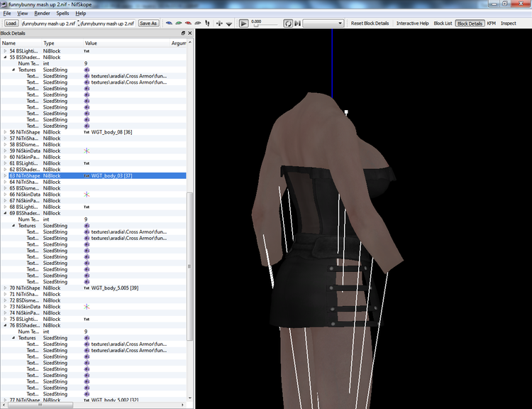
Task: Toggle the Inspect panel
Action: coord(509,23)
